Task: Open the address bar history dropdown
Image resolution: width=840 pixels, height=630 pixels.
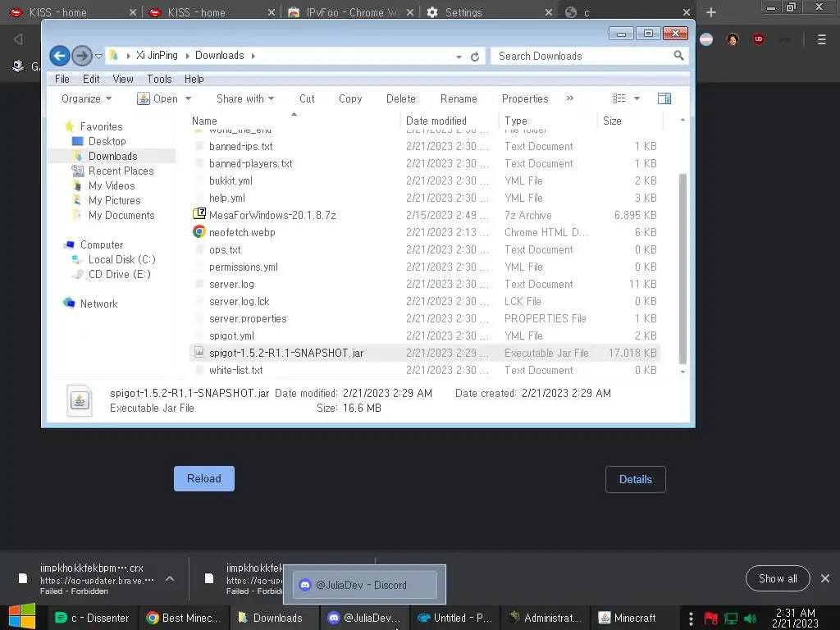Action: [x=459, y=57]
